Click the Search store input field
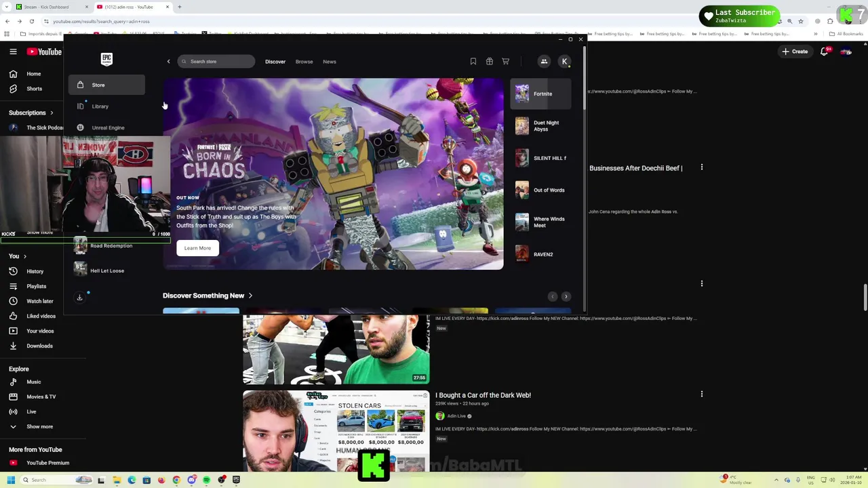This screenshot has height=488, width=868. click(x=216, y=62)
